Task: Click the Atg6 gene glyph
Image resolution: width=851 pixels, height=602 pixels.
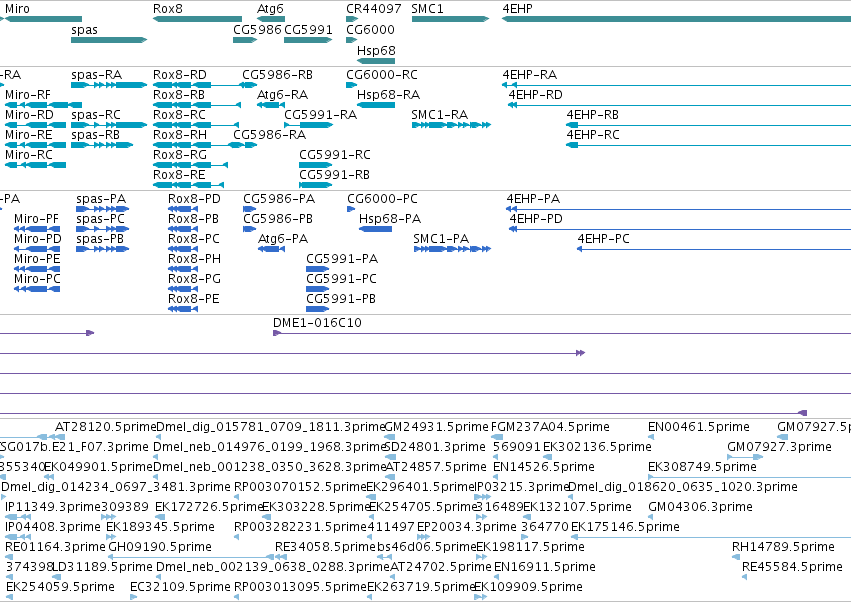Action: pos(271,19)
